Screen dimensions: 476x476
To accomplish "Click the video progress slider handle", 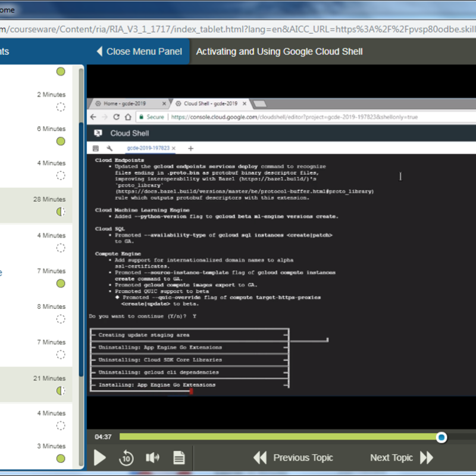I will [x=441, y=437].
